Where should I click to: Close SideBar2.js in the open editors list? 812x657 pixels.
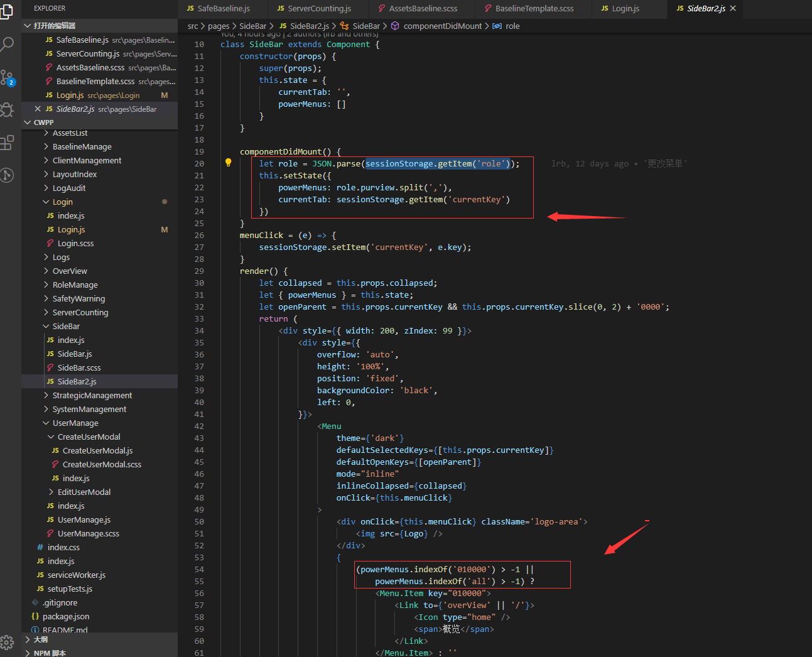[x=38, y=109]
